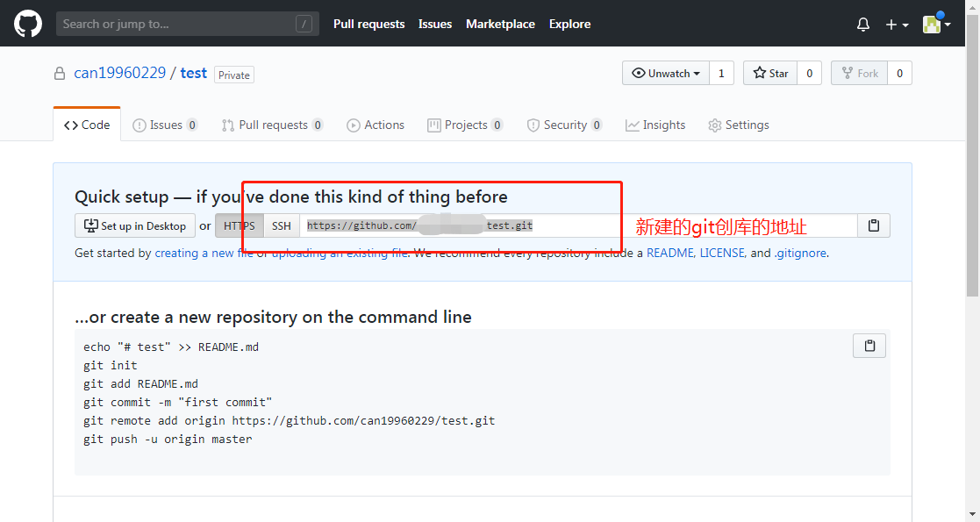Click the page vertical scrollbar thumb

[972, 155]
